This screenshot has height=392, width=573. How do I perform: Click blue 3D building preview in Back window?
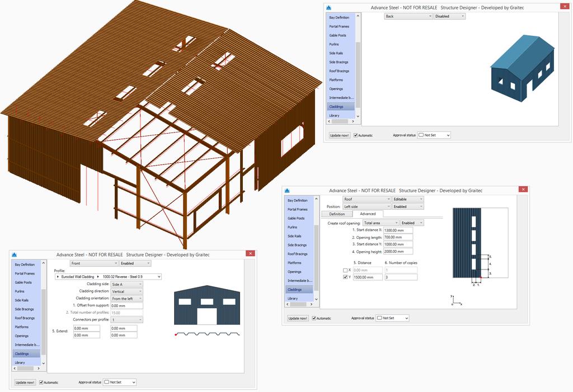[522, 68]
